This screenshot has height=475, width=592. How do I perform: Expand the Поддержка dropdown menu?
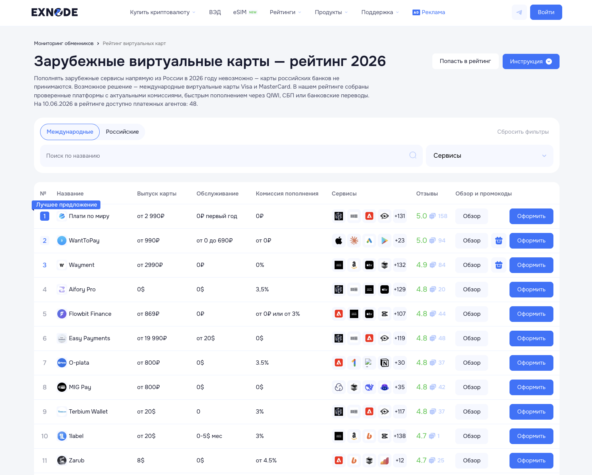coord(380,12)
